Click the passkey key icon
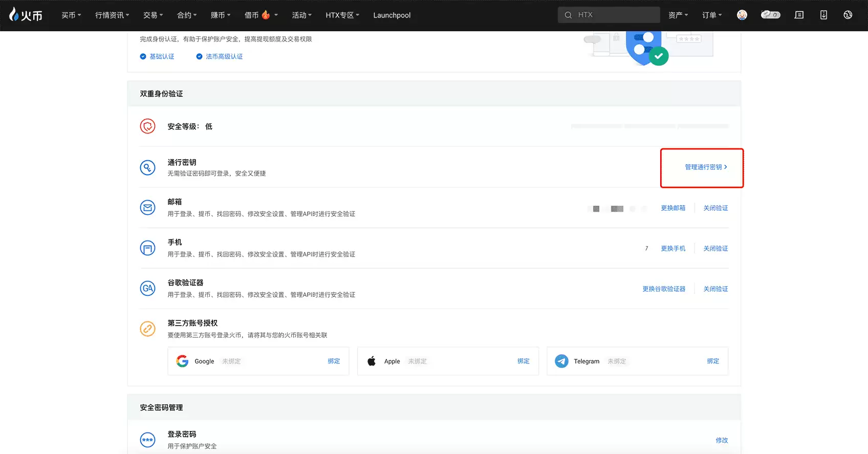This screenshot has height=454, width=868. point(148,167)
